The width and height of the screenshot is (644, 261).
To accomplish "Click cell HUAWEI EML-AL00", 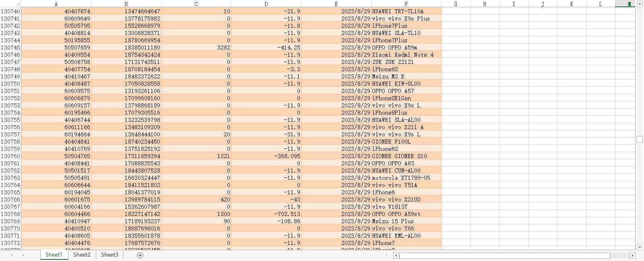I will coord(406,236).
